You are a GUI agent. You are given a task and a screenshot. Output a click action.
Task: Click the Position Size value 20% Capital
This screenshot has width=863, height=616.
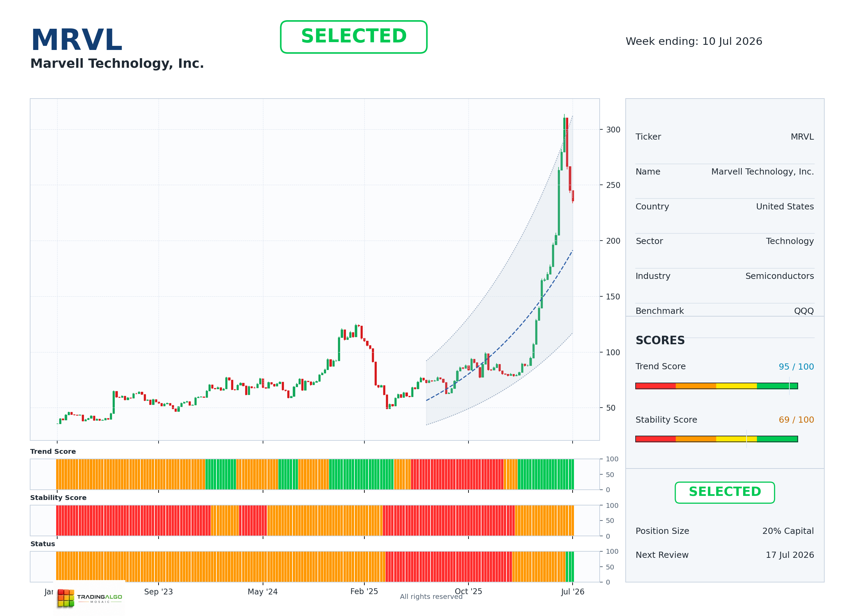pyautogui.click(x=788, y=531)
